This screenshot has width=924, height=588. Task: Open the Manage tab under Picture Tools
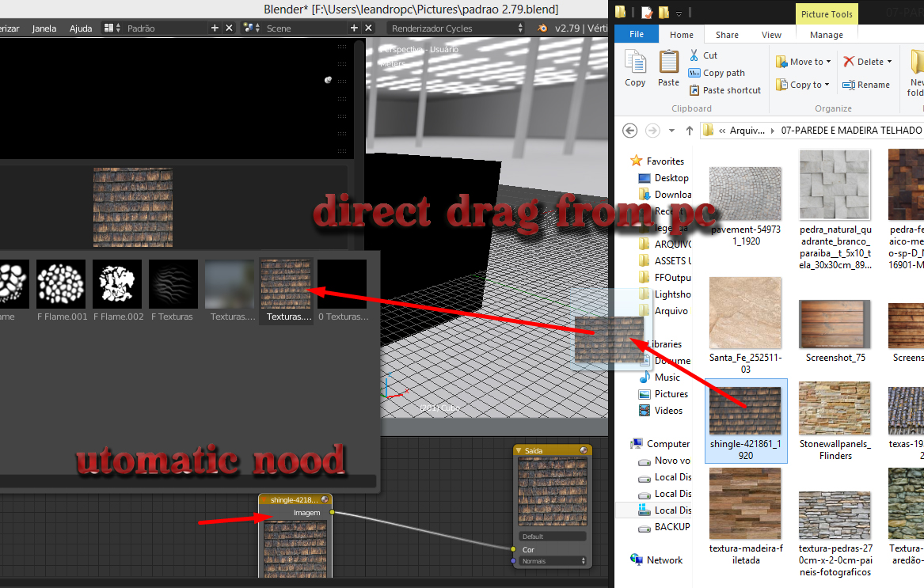click(x=826, y=35)
